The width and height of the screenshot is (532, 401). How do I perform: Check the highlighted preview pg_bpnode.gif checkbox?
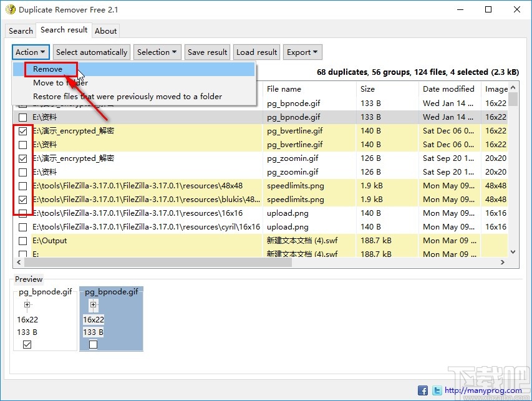pos(94,345)
